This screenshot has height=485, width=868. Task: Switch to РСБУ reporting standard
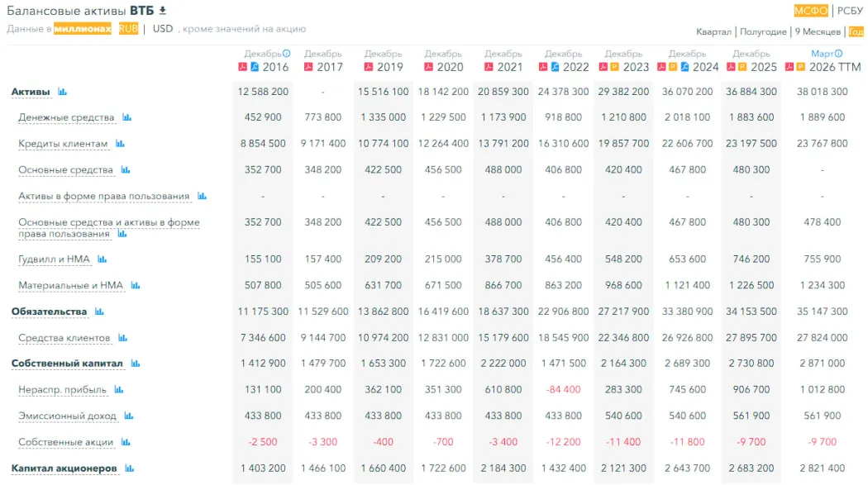click(x=850, y=11)
